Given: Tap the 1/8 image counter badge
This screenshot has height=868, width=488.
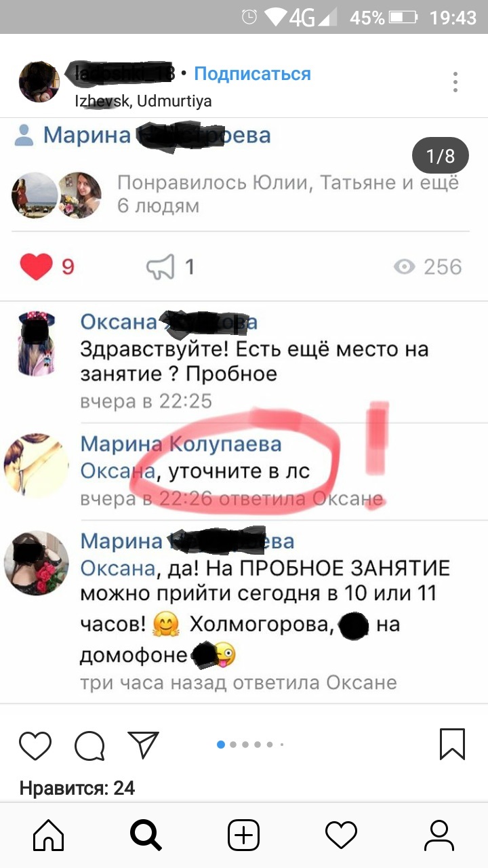Looking at the screenshot, I should tap(441, 157).
